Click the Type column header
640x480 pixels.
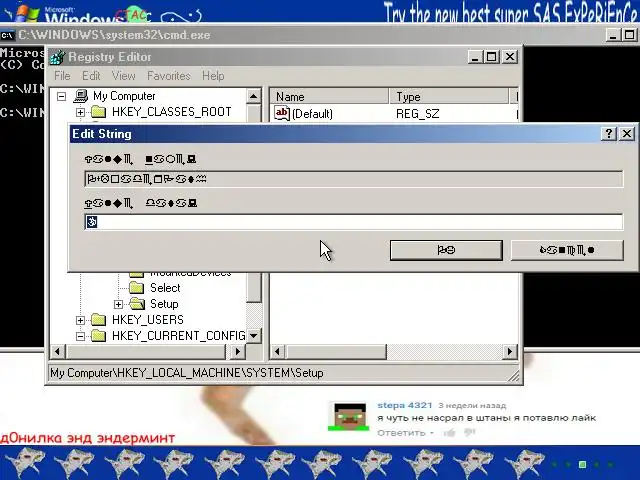click(448, 97)
